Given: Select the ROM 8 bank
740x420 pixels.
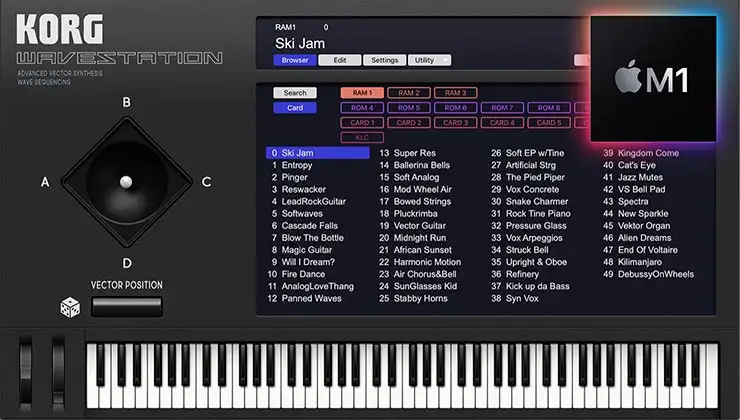Looking at the screenshot, I should [x=549, y=108].
